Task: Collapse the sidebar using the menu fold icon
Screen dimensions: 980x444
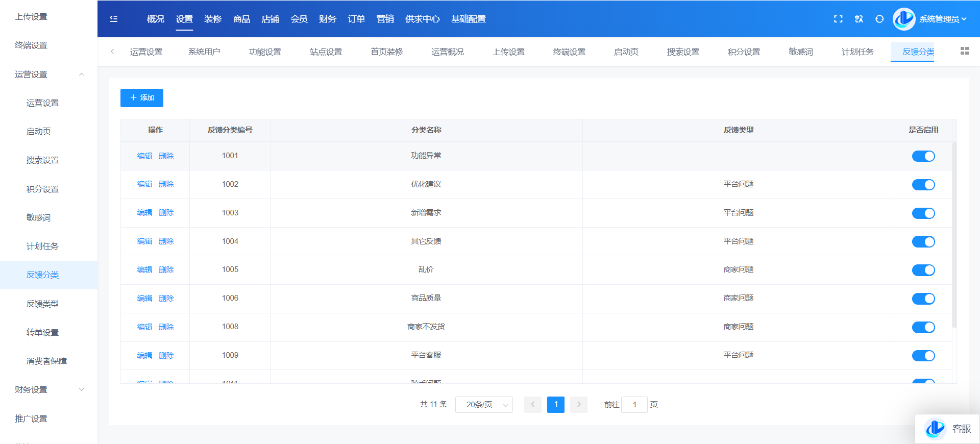Action: click(114, 19)
